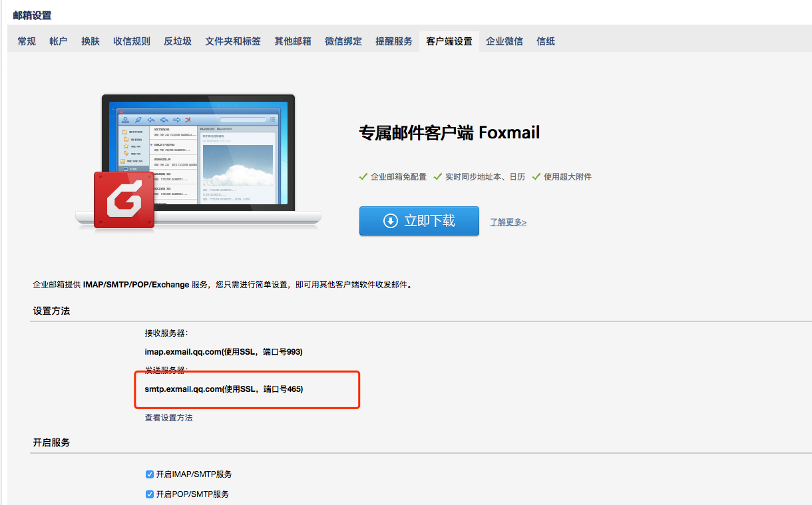Click the 接收服务器 label
The height and width of the screenshot is (505, 812).
tap(166, 333)
